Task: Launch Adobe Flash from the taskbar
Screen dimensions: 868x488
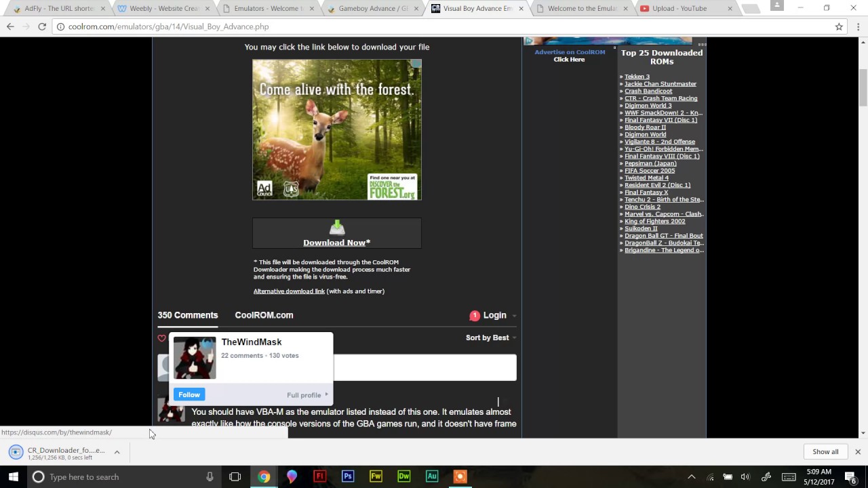Action: pyautogui.click(x=319, y=476)
